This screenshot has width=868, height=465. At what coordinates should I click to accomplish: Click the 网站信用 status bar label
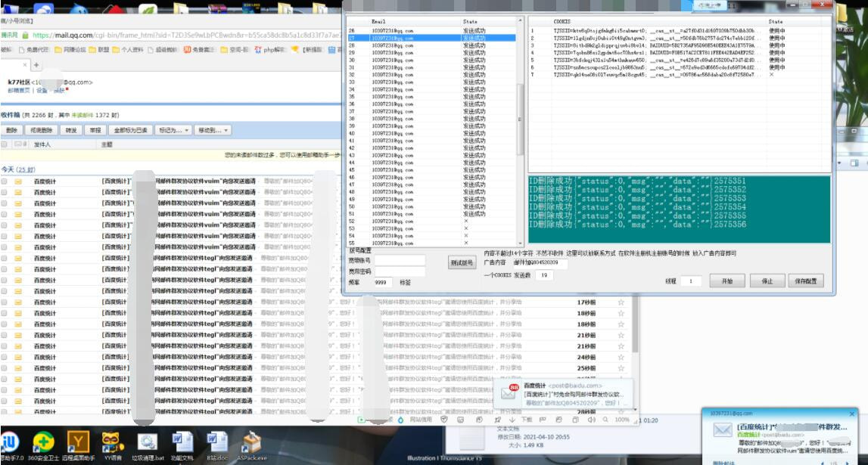point(420,420)
